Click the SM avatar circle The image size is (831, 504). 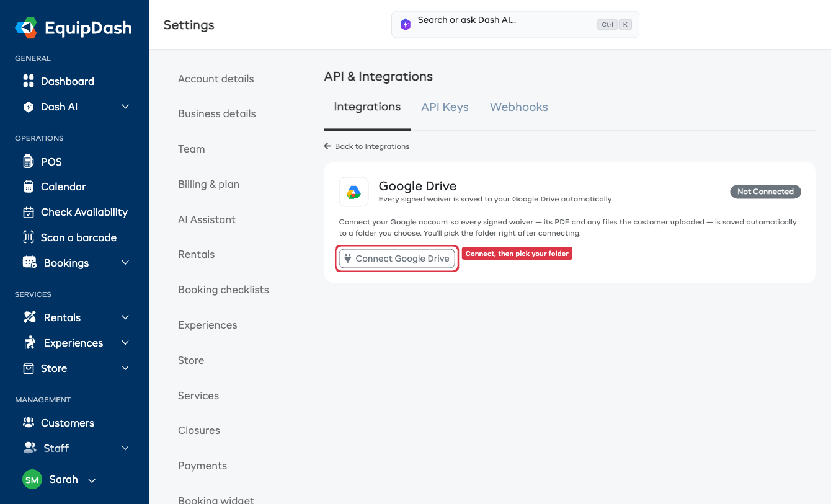pyautogui.click(x=32, y=480)
